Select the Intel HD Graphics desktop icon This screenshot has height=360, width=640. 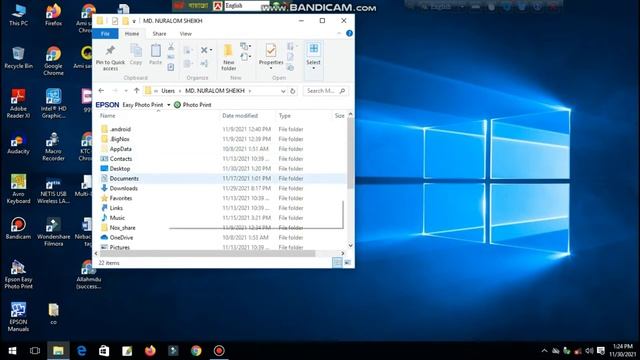(x=53, y=104)
